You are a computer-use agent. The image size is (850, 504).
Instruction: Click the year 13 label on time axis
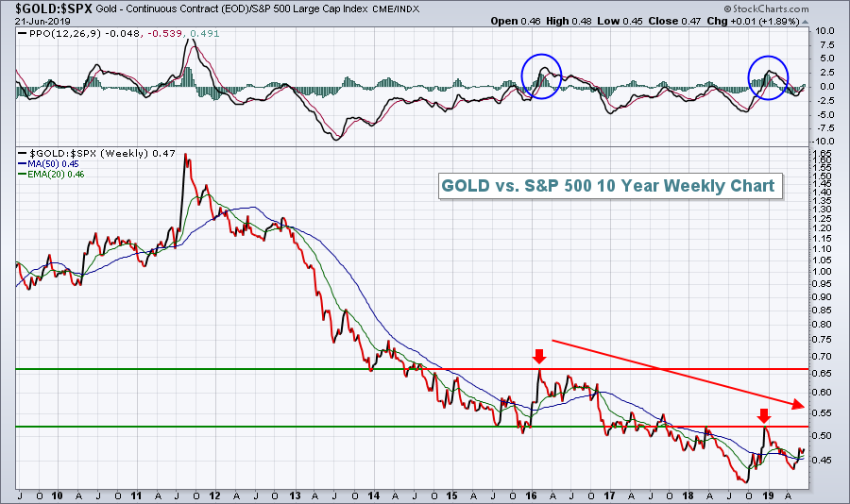[x=295, y=496]
